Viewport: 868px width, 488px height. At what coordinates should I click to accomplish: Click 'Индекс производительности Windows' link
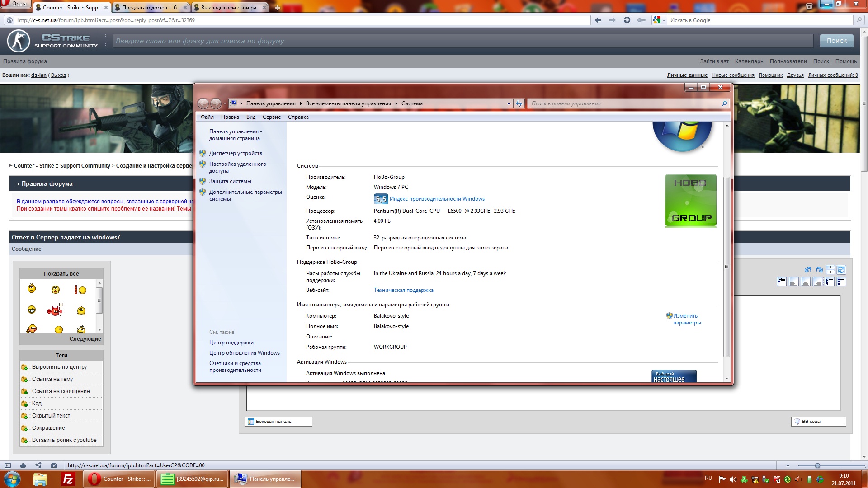click(437, 199)
